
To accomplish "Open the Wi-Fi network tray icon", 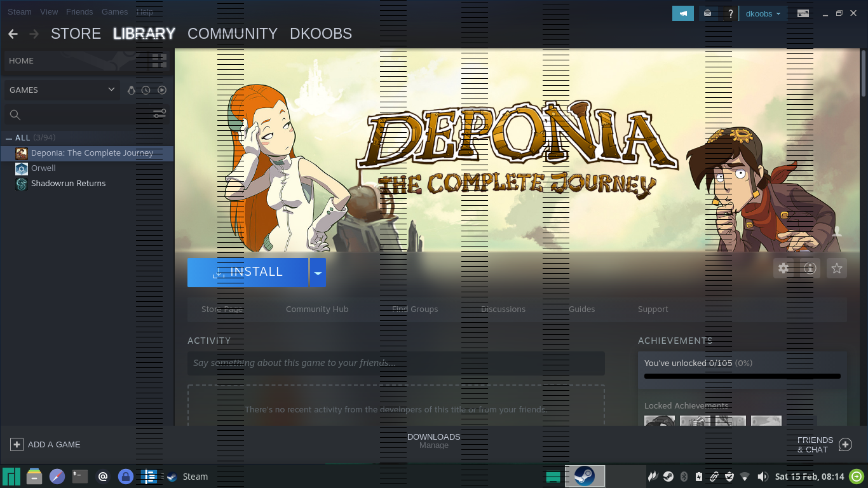I will (745, 477).
